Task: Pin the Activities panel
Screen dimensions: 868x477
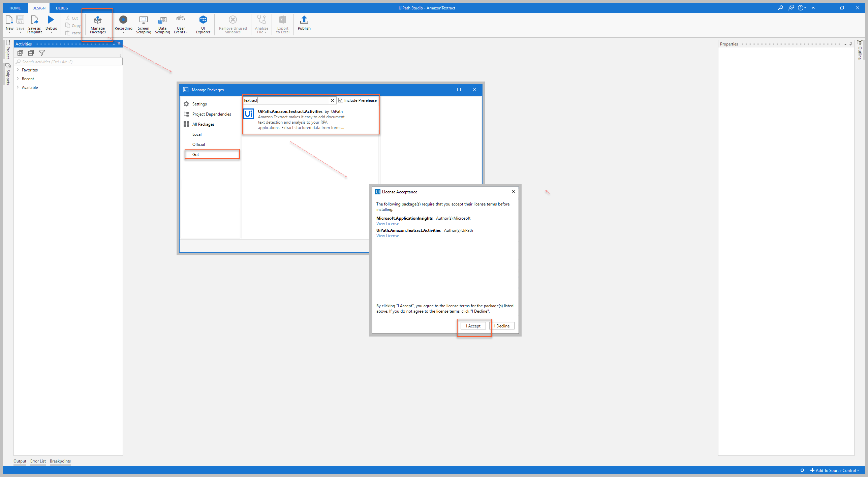Action: click(119, 43)
